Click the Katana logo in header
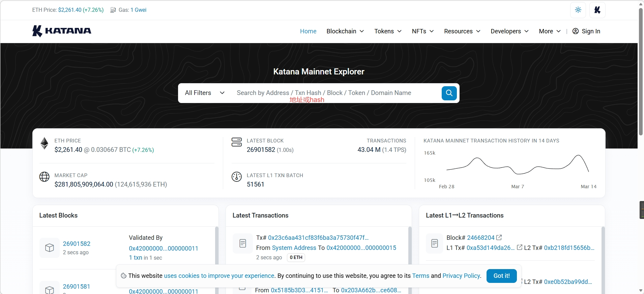This screenshot has height=294, width=644. [62, 31]
